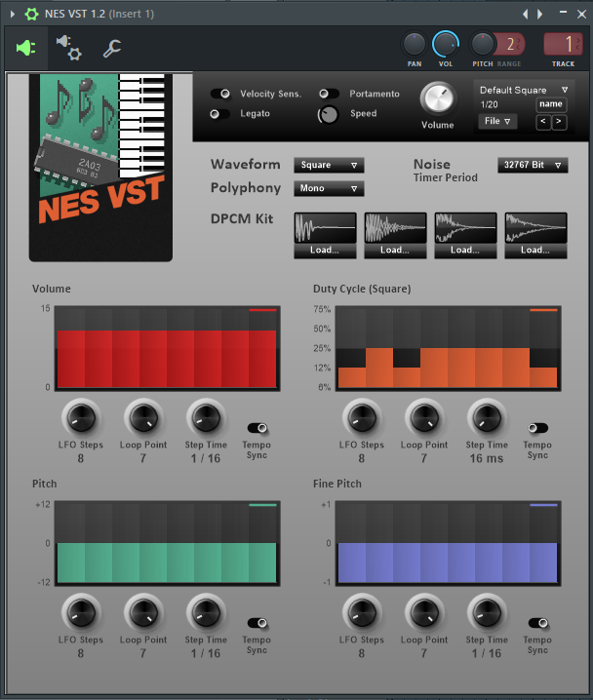Click the Pitch envelope step graph
Viewport: 593px width, 700px height.
pyautogui.click(x=167, y=543)
